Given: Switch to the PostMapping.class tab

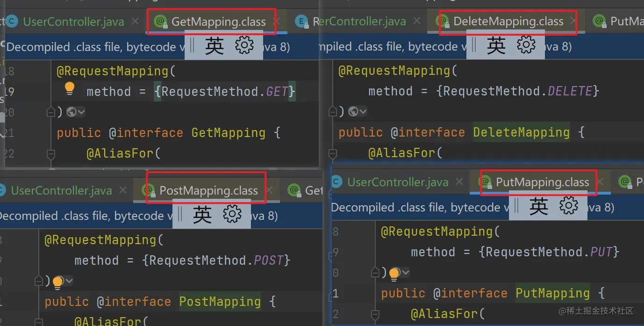Looking at the screenshot, I should [x=208, y=190].
